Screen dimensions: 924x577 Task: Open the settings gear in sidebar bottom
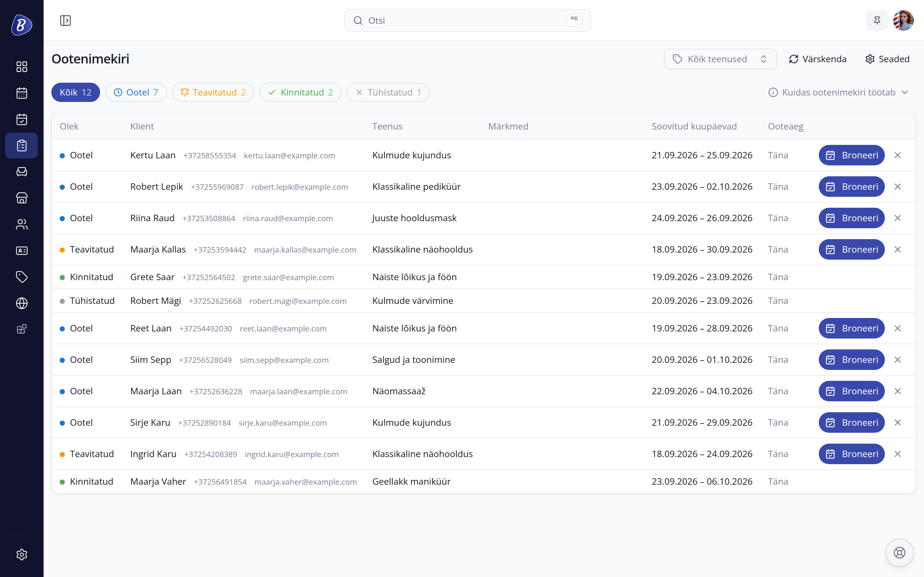[x=22, y=555]
